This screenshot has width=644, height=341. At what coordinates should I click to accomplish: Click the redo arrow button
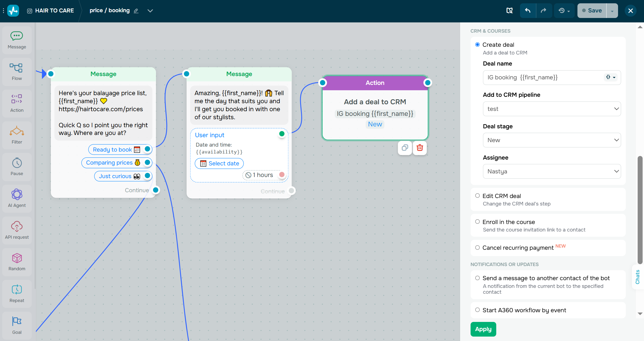click(543, 11)
